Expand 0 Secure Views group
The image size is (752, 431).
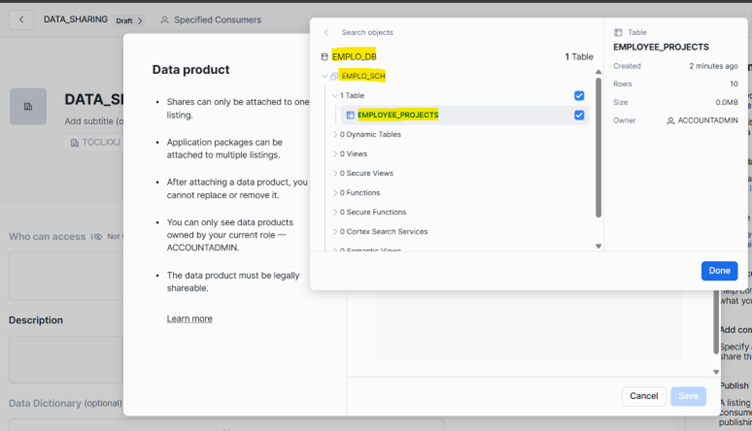(x=335, y=173)
